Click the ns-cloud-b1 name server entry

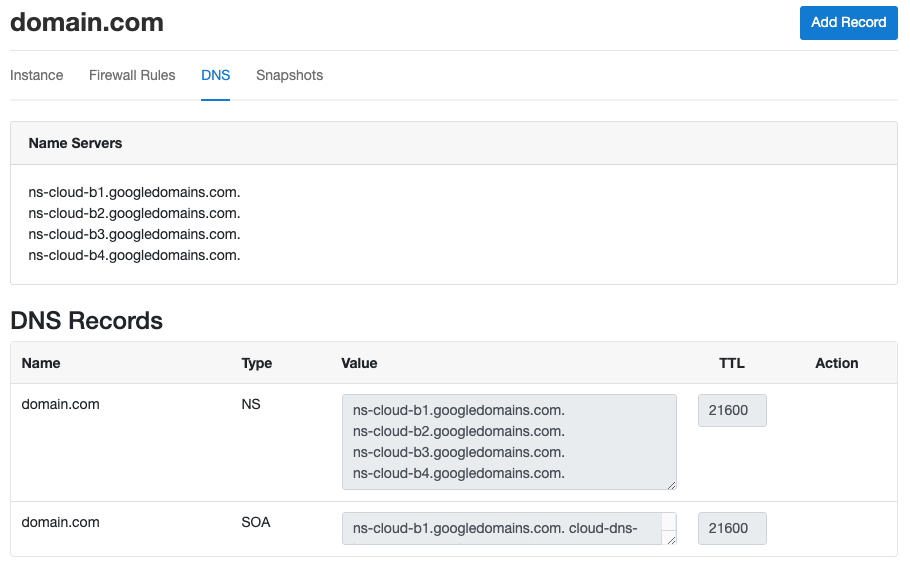click(134, 192)
